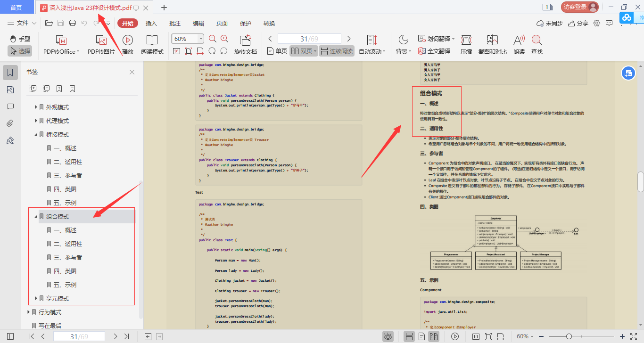The image size is (644, 343).
Task: Open 压缩 compress tool
Action: (466, 45)
